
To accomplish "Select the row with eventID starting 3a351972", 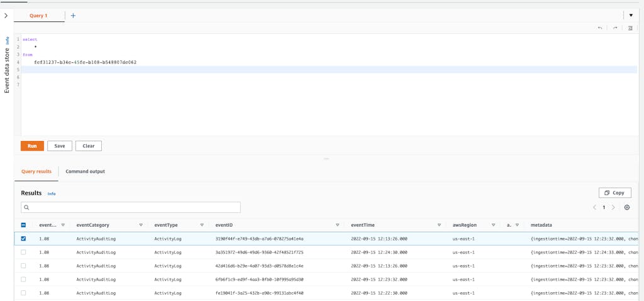I will (x=23, y=252).
